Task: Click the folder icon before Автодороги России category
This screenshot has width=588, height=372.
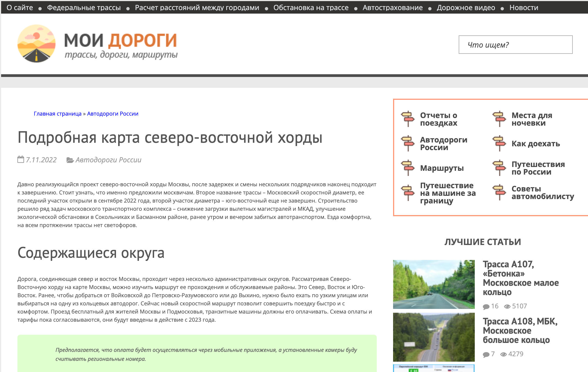Action: [x=70, y=160]
